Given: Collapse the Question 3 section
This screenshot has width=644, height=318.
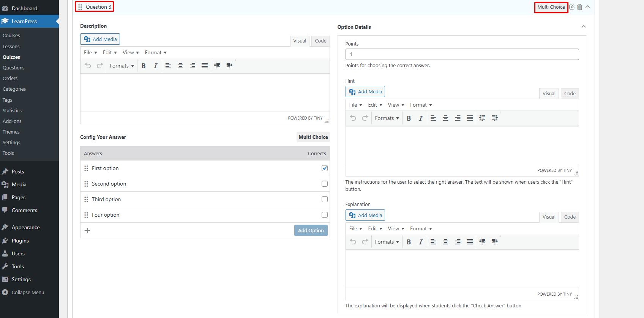Looking at the screenshot, I should pyautogui.click(x=587, y=7).
